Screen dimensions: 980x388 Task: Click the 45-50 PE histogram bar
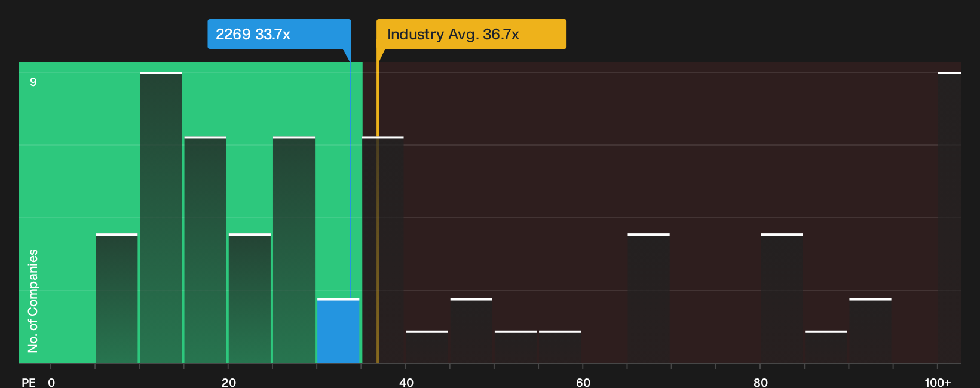pos(471,331)
